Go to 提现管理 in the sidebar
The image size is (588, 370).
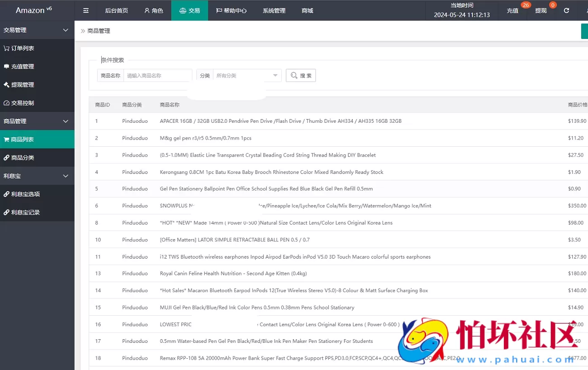(x=23, y=85)
